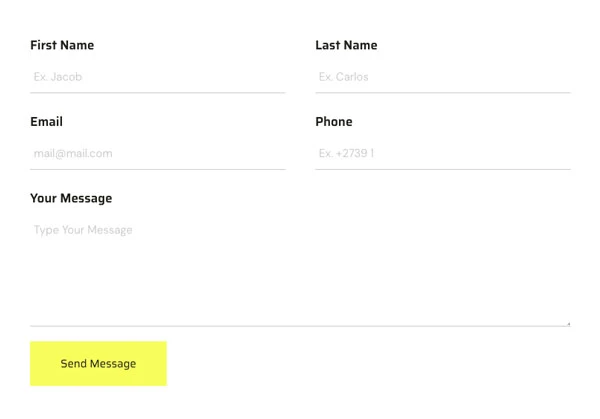The width and height of the screenshot is (600, 419).
Task: Click the Email field label
Action: [x=46, y=122]
